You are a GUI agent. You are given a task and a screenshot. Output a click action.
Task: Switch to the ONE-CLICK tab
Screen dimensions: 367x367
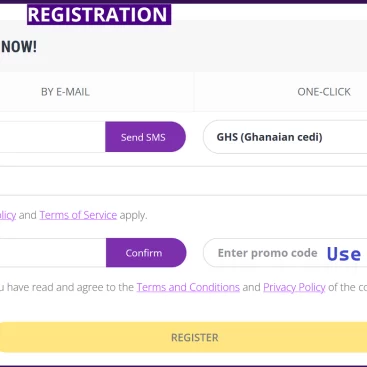[x=324, y=92]
